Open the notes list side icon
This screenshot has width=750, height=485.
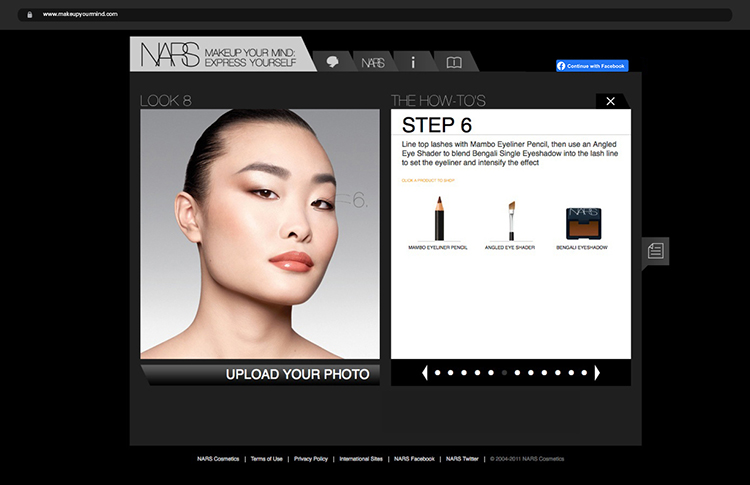coord(655,251)
